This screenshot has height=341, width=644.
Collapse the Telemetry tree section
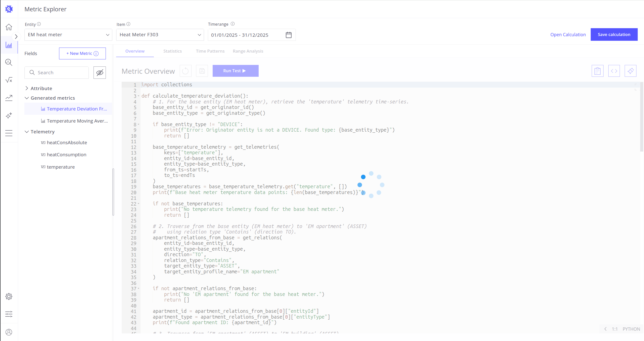(27, 132)
